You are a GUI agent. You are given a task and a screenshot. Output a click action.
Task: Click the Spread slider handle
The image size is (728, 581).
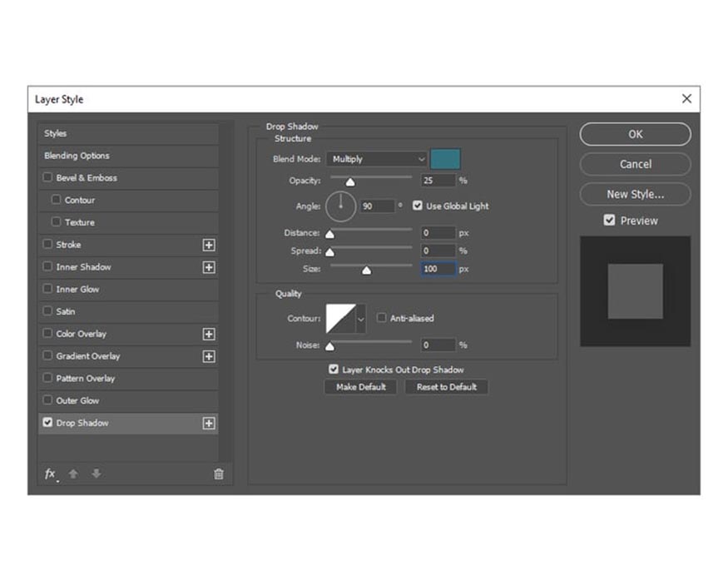[329, 253]
